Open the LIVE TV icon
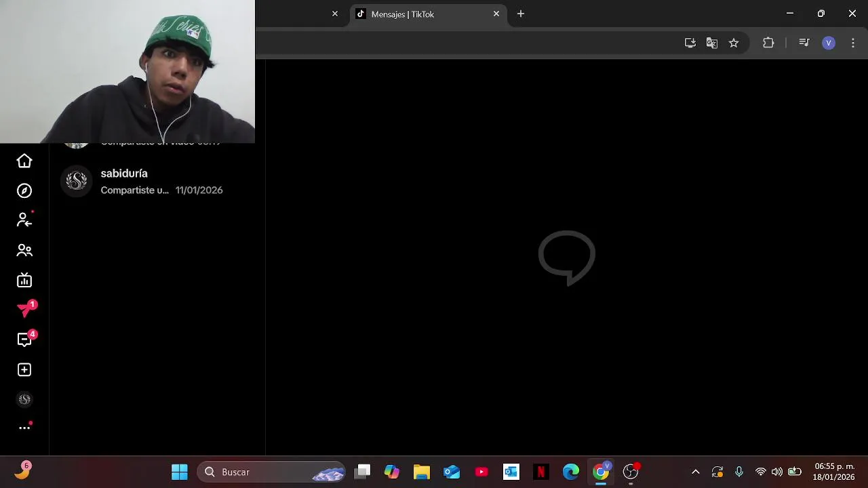 [24, 280]
